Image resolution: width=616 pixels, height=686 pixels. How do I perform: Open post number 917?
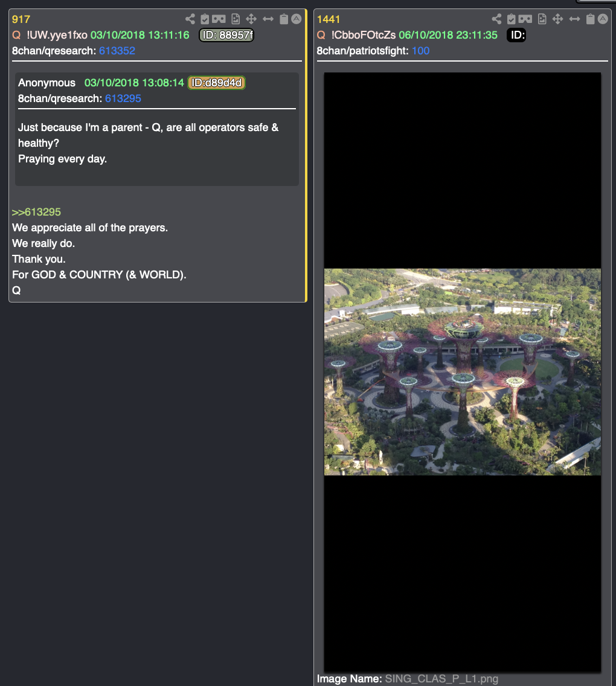pos(21,19)
